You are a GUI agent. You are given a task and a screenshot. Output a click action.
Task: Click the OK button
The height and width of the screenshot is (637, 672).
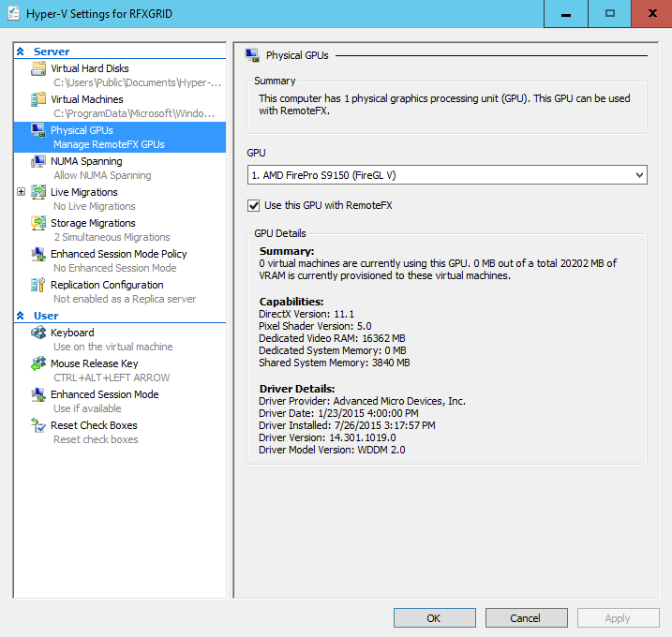pyautogui.click(x=435, y=618)
